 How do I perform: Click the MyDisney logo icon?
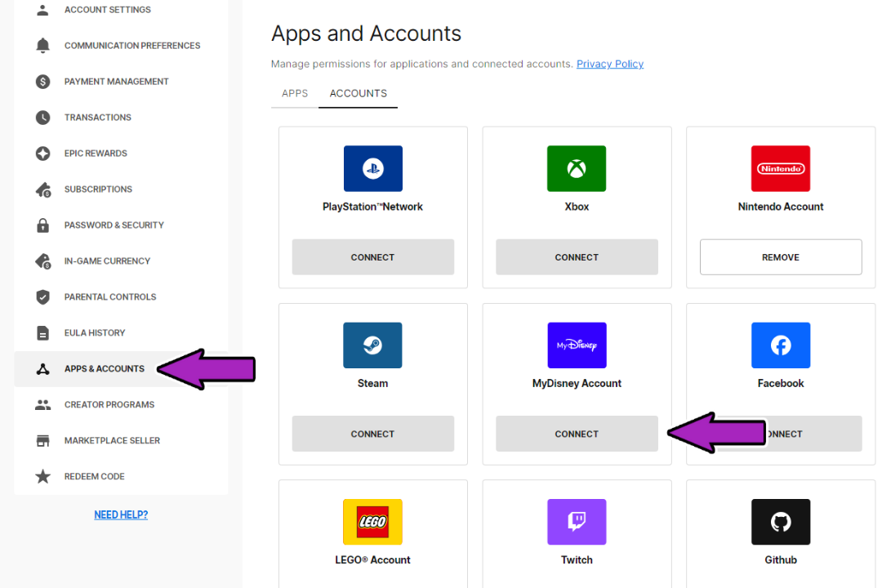point(577,345)
